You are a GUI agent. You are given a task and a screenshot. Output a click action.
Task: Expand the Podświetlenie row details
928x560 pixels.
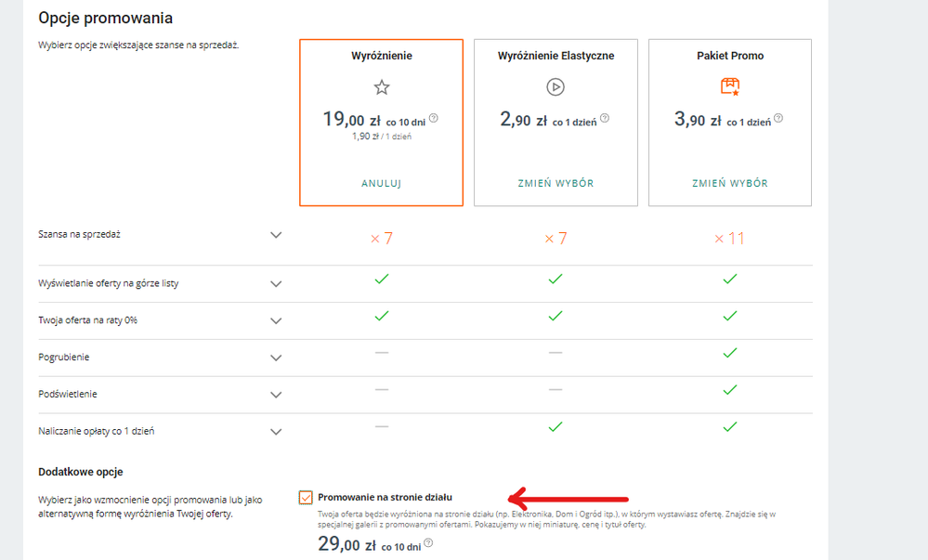pyautogui.click(x=276, y=394)
